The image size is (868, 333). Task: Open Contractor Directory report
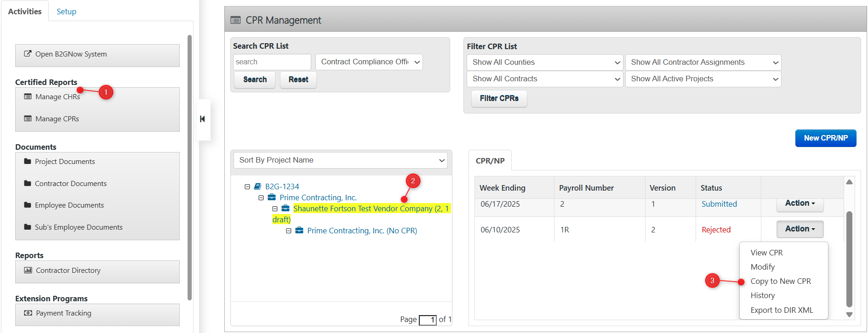68,270
